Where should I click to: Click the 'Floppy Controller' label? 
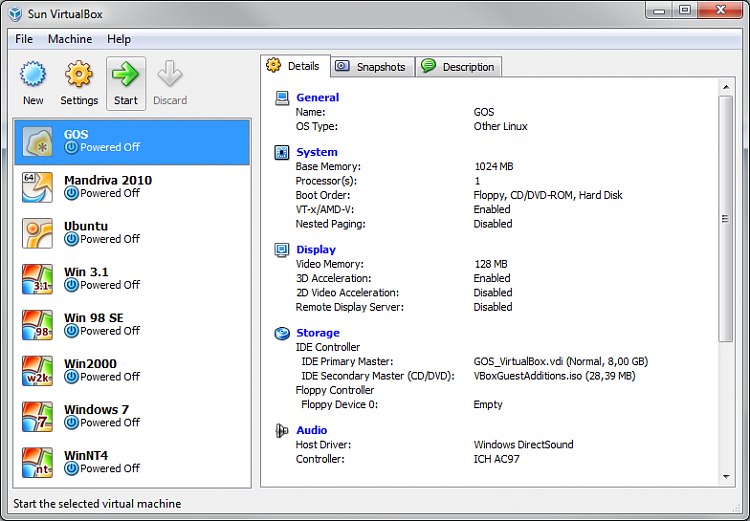[x=335, y=390]
